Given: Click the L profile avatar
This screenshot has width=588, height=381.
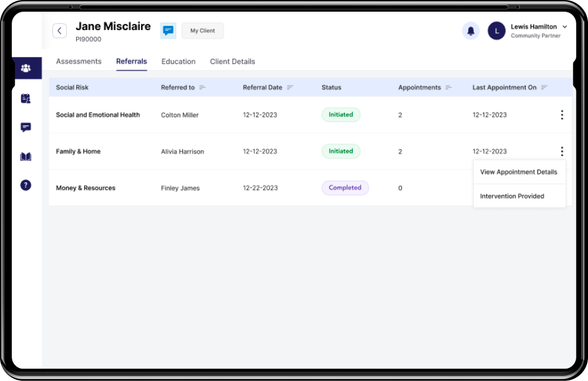Looking at the screenshot, I should coord(497,31).
